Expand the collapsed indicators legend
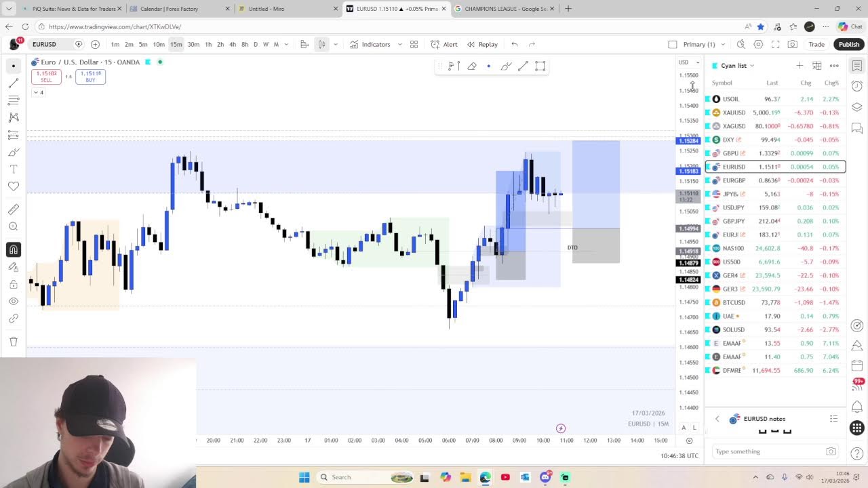Image resolution: width=868 pixels, height=488 pixels. (x=39, y=92)
